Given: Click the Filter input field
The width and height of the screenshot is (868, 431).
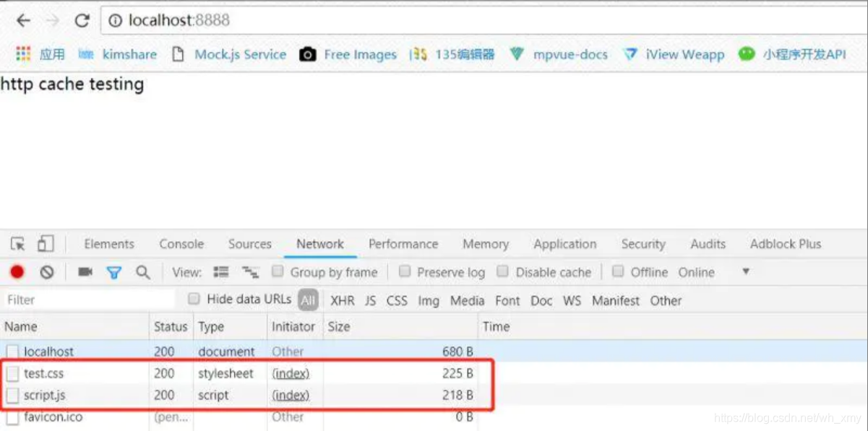Looking at the screenshot, I should pyautogui.click(x=90, y=300).
